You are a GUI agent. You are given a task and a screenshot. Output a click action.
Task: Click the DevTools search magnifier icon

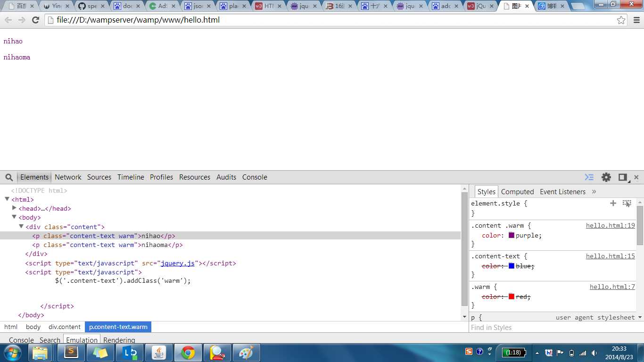coord(9,177)
